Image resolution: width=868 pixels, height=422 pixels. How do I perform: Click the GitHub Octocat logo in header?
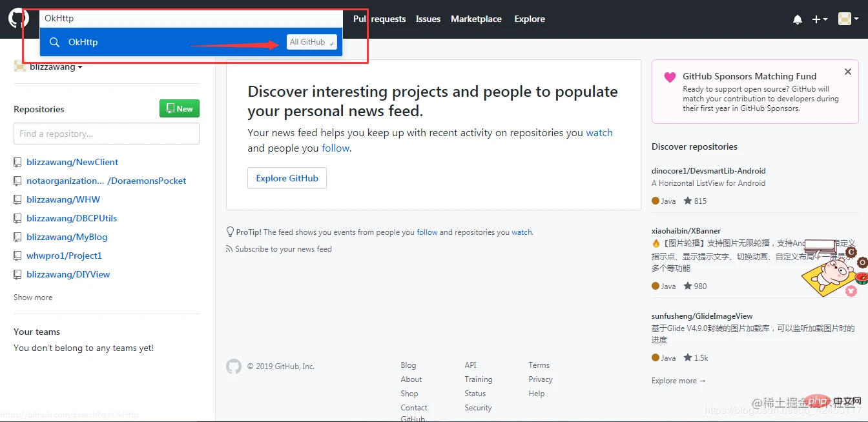coord(18,18)
